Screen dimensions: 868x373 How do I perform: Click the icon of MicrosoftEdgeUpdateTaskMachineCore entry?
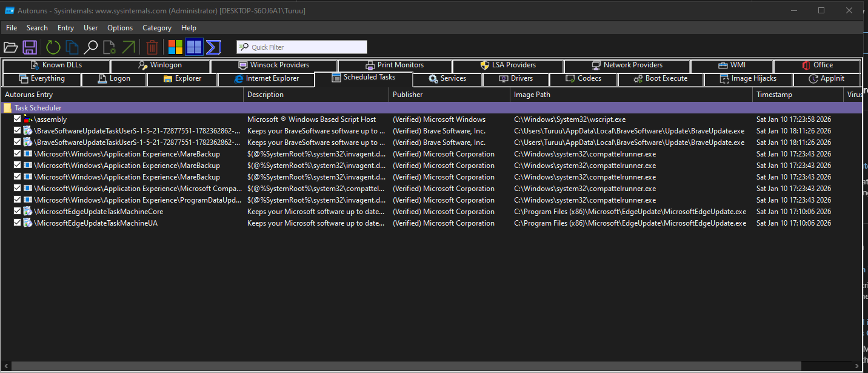28,212
